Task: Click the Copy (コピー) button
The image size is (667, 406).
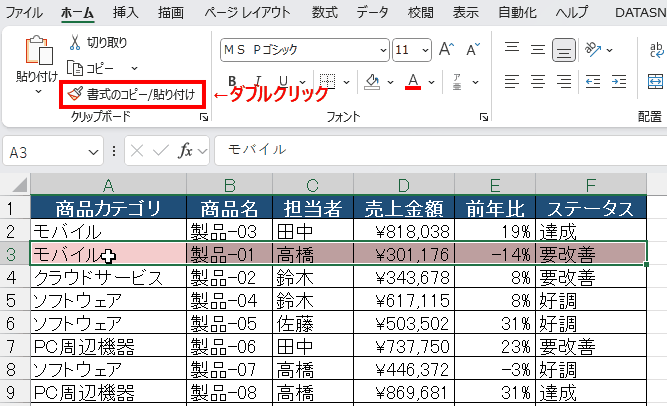Action: (x=91, y=68)
